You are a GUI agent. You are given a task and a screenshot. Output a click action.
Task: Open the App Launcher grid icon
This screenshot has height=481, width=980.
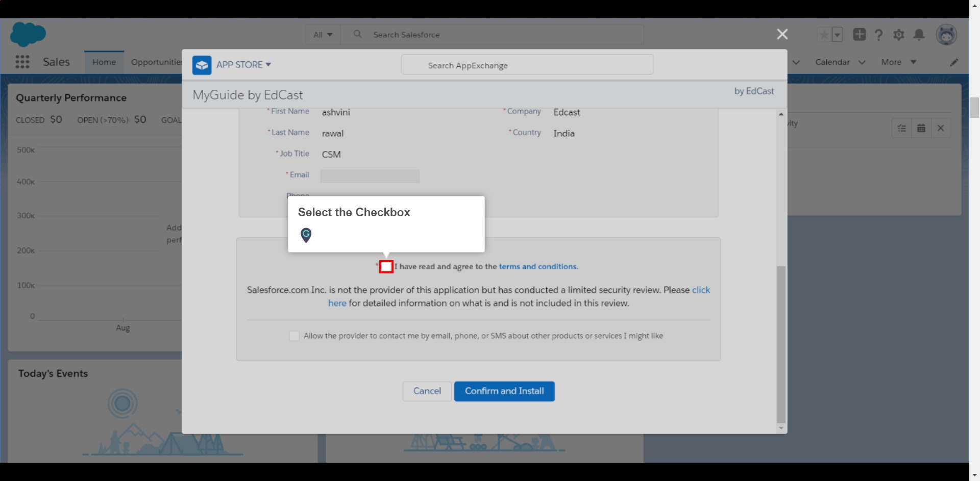[x=22, y=62]
